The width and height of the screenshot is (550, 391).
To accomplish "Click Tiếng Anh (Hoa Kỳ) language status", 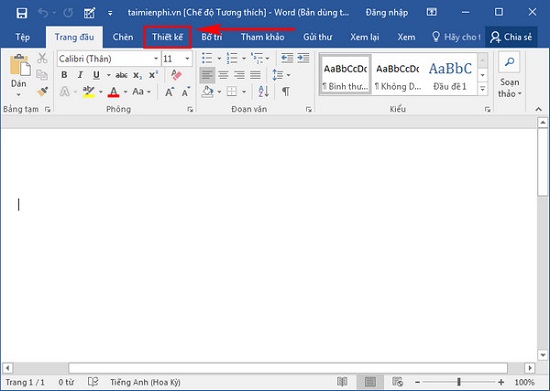I will point(145,382).
